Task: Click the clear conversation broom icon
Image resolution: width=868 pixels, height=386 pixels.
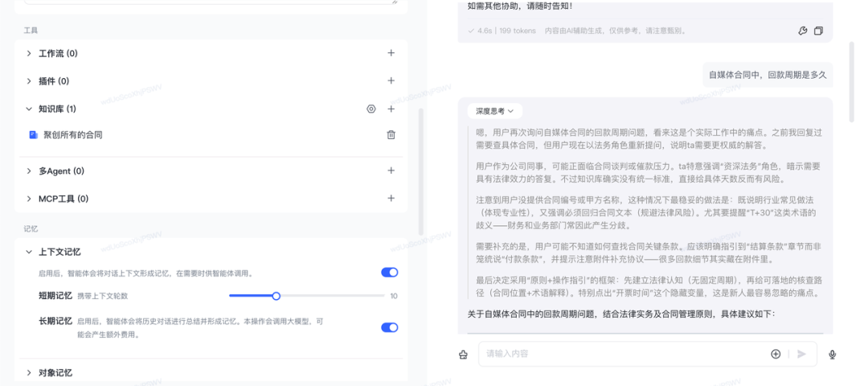Action: [x=463, y=354]
